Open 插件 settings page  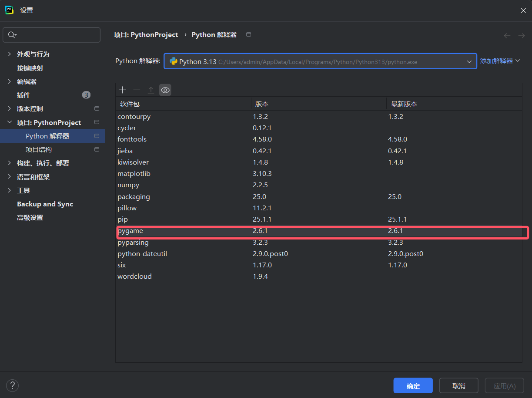[23, 95]
